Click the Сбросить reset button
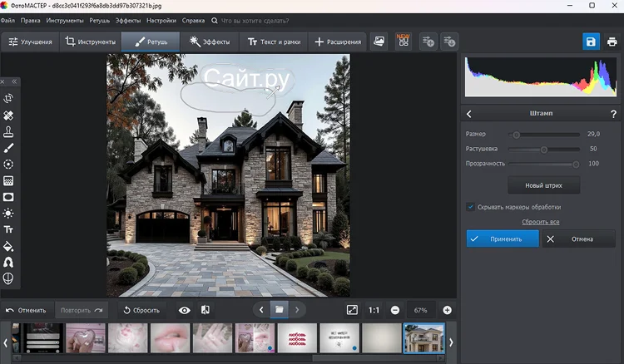Image resolution: width=624 pixels, height=364 pixels. click(x=141, y=310)
